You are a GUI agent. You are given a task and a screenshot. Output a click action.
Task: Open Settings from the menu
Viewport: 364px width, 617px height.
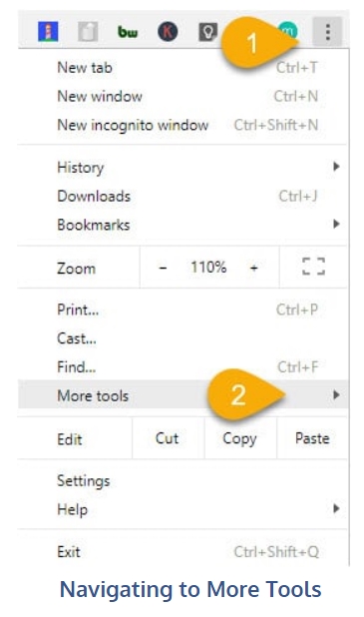[182, 480]
